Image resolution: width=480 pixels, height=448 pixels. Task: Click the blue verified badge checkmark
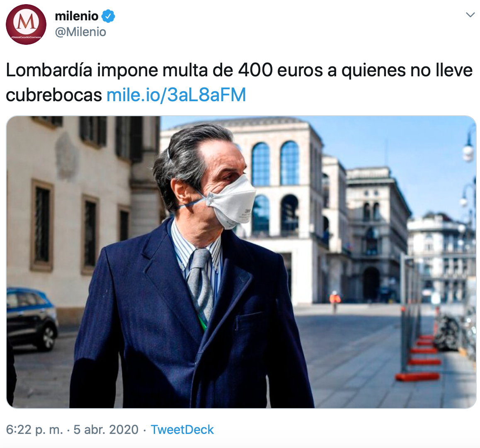[x=108, y=16]
